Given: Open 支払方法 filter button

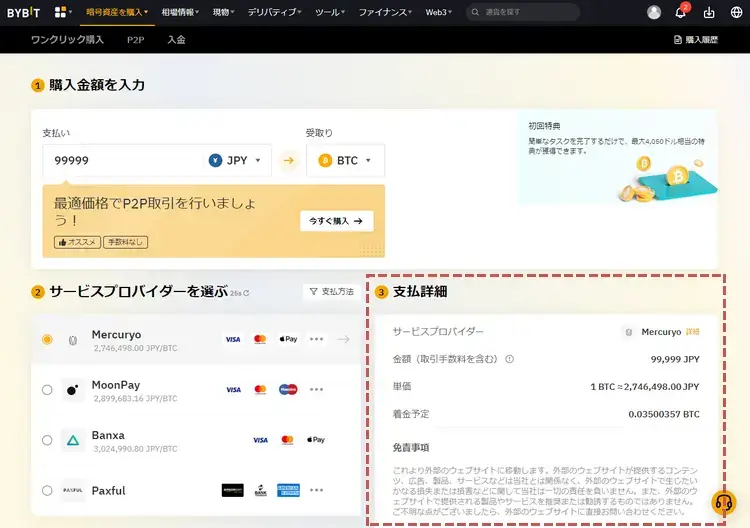Looking at the screenshot, I should [x=331, y=292].
